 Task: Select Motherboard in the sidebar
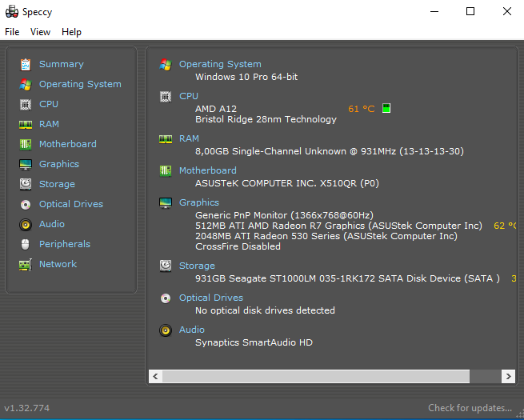click(68, 144)
